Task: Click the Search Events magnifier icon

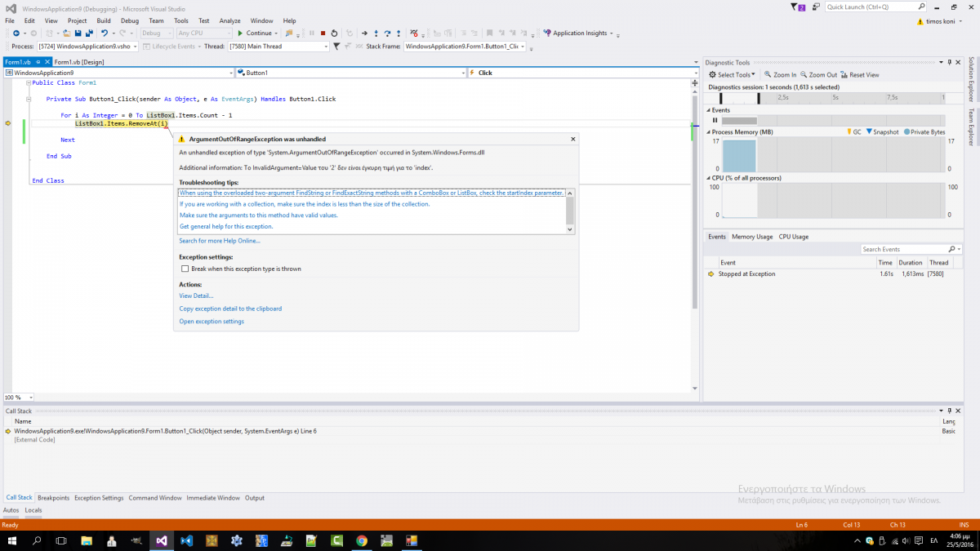Action: (x=951, y=249)
